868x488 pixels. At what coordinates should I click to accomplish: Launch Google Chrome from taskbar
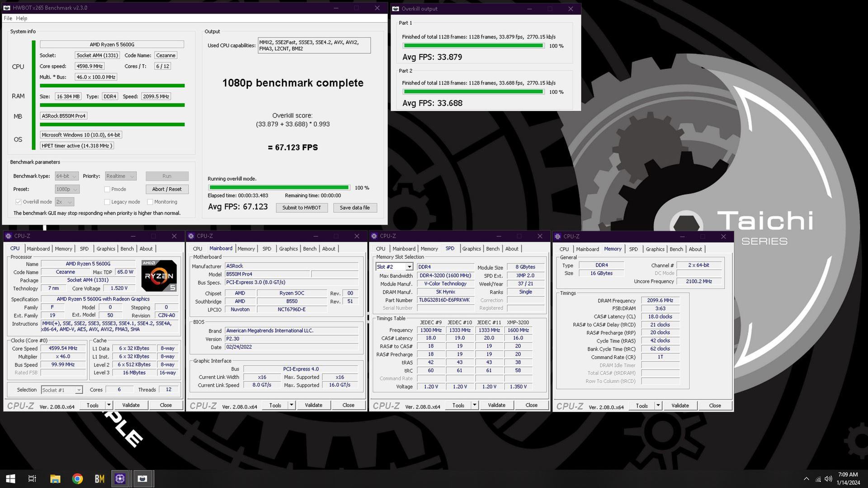point(77,479)
